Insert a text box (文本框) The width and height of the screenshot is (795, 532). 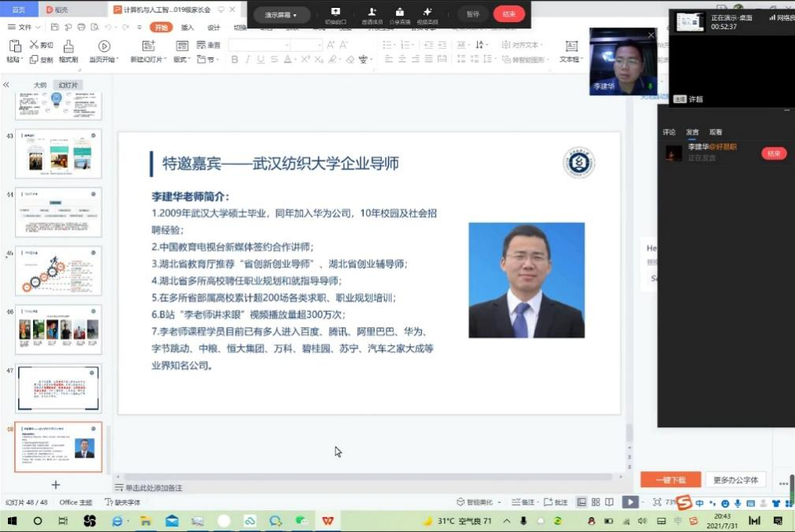(x=570, y=52)
